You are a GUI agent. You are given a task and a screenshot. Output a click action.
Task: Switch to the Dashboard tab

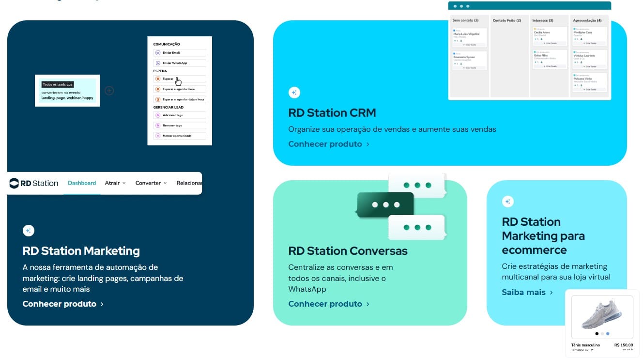82,183
